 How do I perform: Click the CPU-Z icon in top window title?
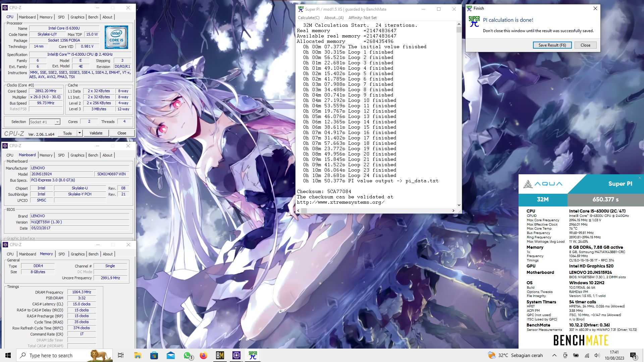(x=5, y=7)
